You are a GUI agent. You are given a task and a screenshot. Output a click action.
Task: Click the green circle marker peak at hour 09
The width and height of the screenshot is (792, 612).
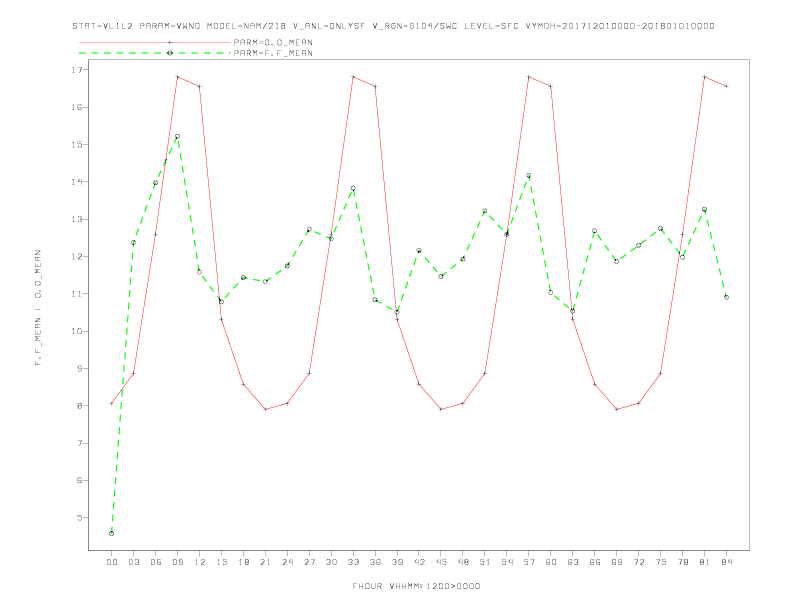click(x=177, y=136)
